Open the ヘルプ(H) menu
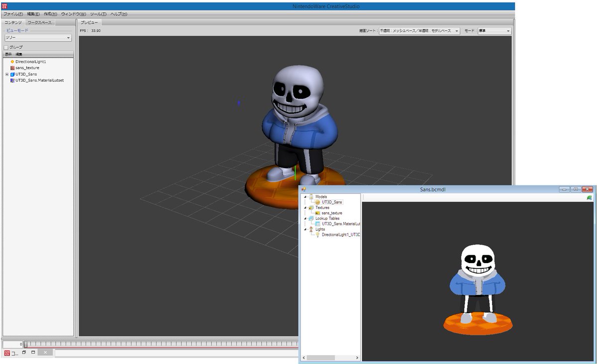The image size is (597, 364). pos(118,14)
